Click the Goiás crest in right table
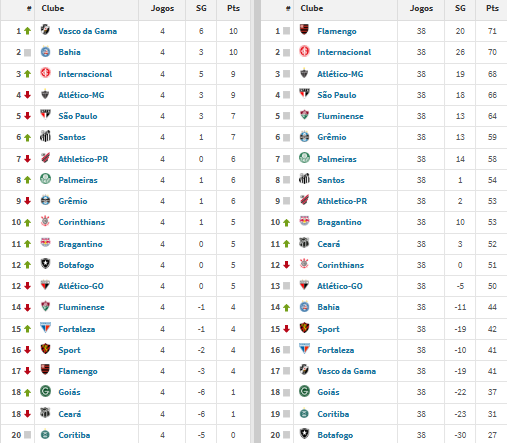 click(304, 391)
